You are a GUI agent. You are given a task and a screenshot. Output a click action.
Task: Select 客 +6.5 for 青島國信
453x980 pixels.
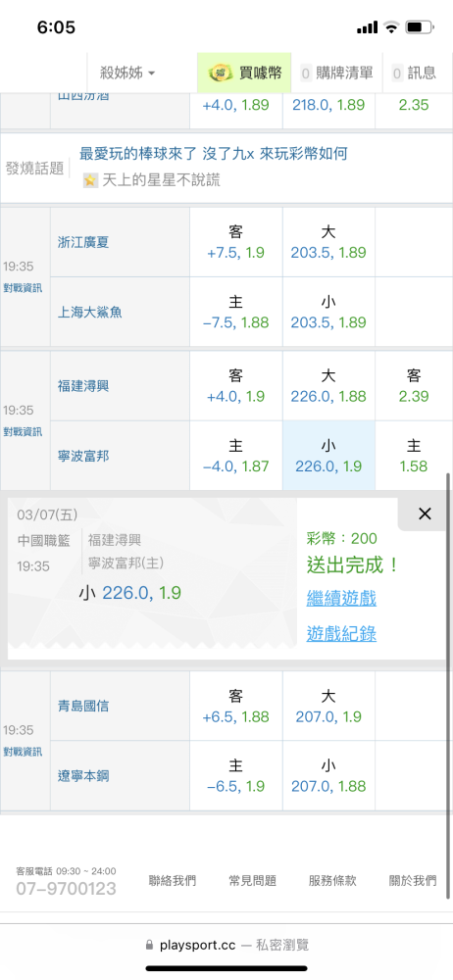point(236,706)
